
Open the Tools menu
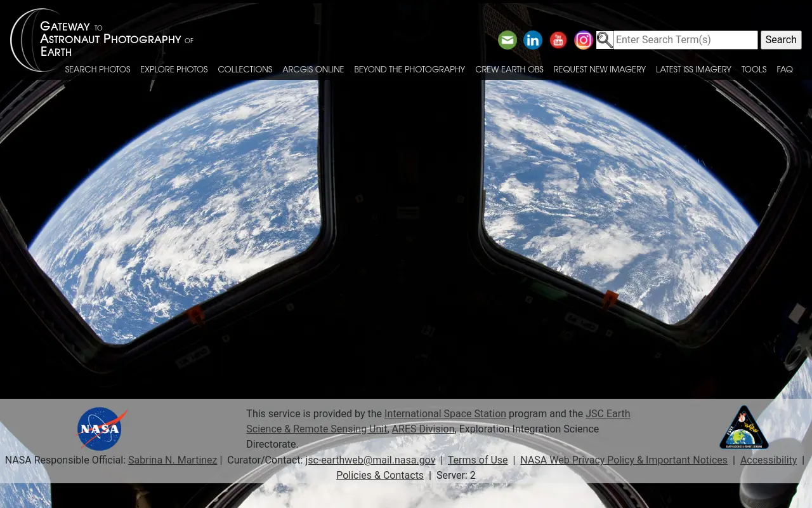754,69
